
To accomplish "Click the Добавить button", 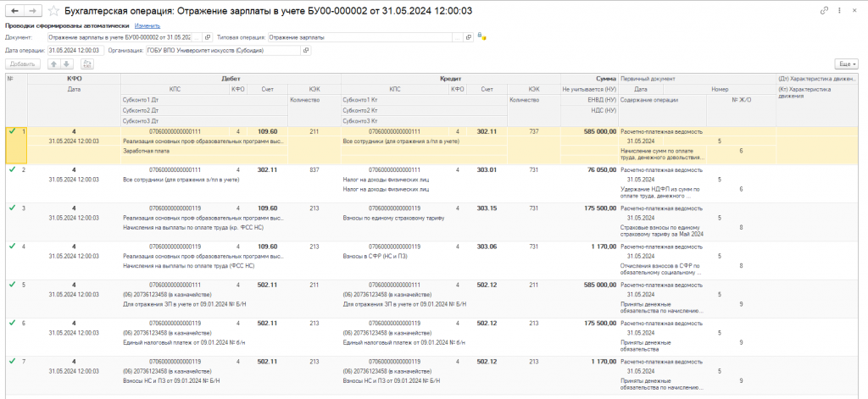I will coord(23,64).
